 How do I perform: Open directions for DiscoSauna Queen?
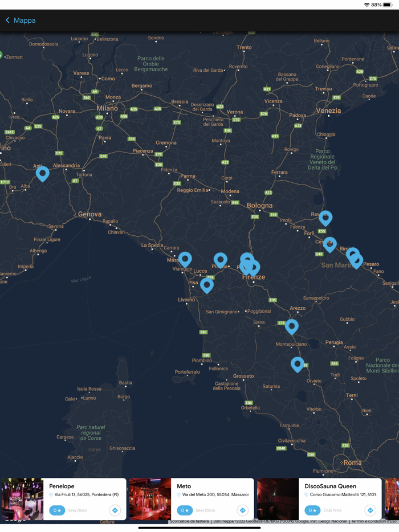[370, 510]
